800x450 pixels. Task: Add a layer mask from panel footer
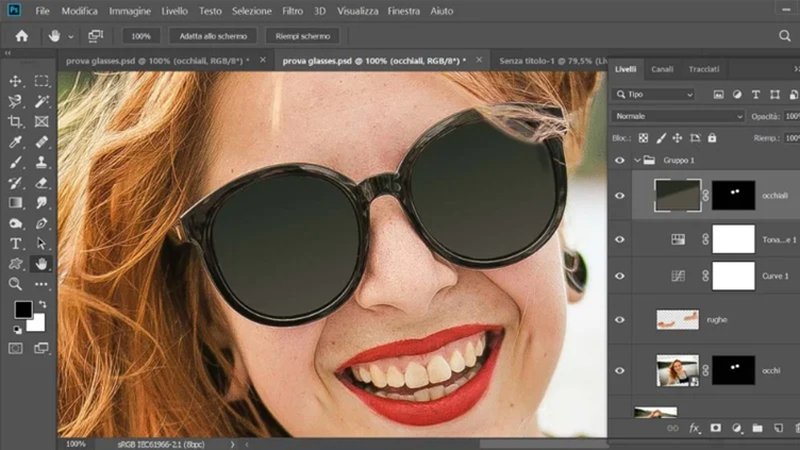[715, 428]
